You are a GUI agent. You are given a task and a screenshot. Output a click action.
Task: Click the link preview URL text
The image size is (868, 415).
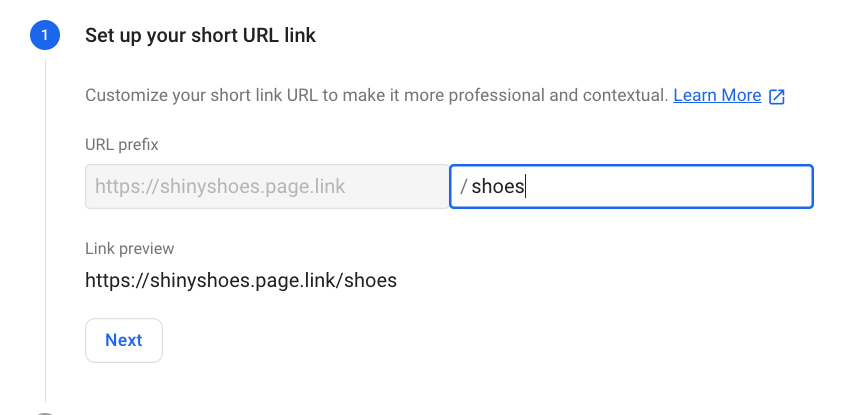click(241, 281)
